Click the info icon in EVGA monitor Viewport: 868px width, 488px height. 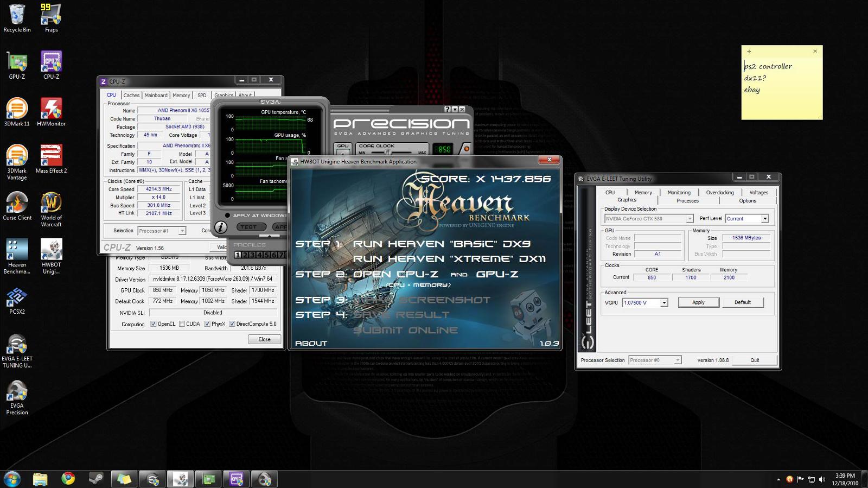click(x=220, y=227)
